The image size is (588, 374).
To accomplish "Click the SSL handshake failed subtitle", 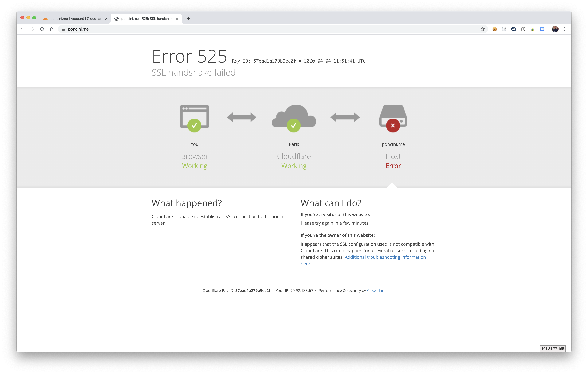I will 193,72.
